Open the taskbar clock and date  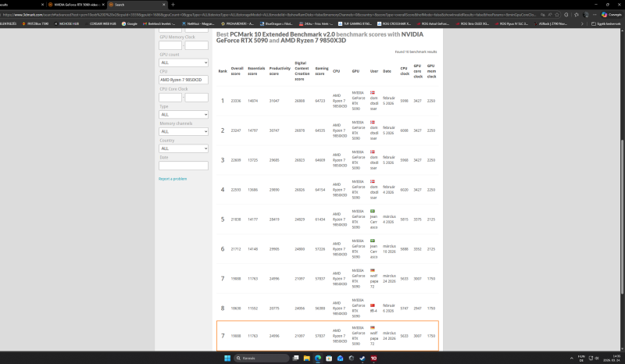coord(612,358)
